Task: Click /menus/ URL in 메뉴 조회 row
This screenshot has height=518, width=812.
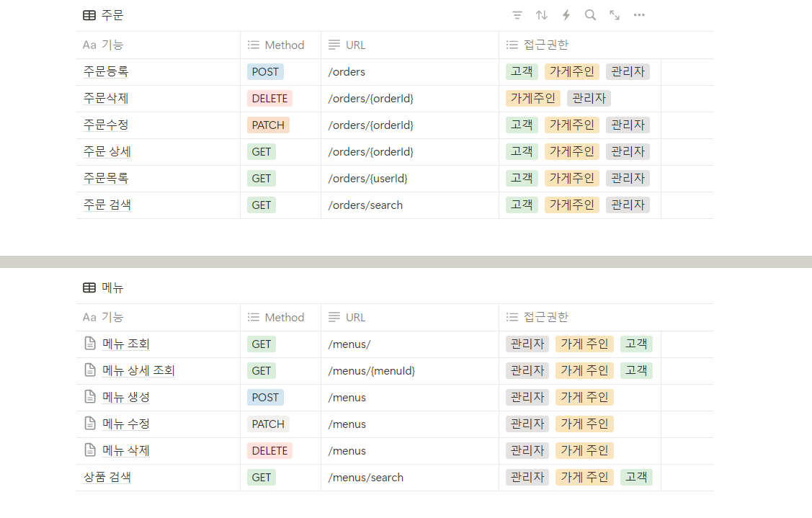Action: [349, 344]
